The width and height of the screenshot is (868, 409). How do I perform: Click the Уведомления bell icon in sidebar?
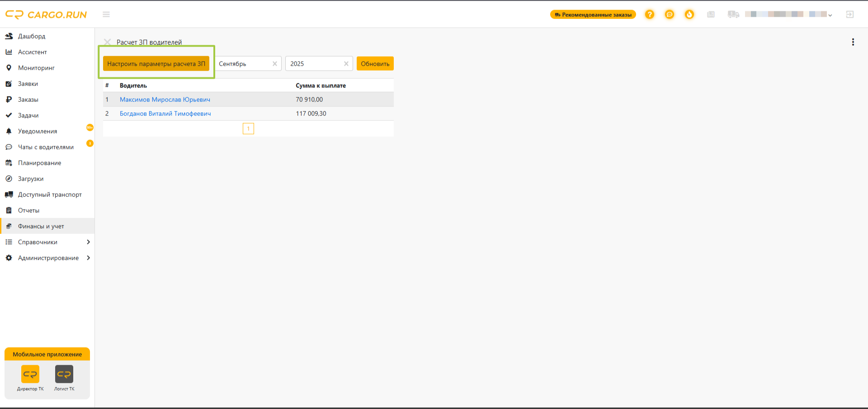click(9, 131)
